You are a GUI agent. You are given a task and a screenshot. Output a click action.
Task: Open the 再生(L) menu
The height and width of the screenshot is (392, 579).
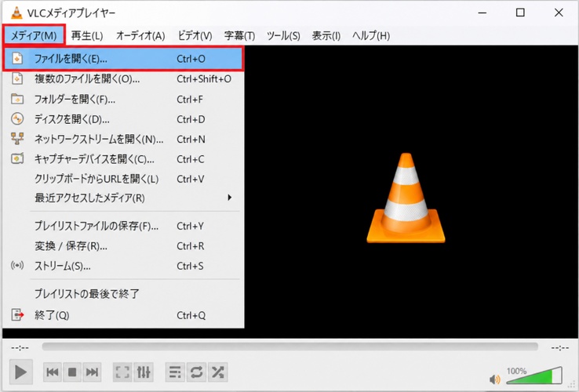coord(87,36)
